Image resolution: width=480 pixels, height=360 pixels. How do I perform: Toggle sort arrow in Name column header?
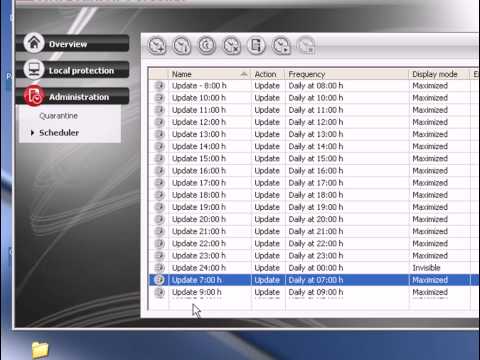pyautogui.click(x=244, y=74)
